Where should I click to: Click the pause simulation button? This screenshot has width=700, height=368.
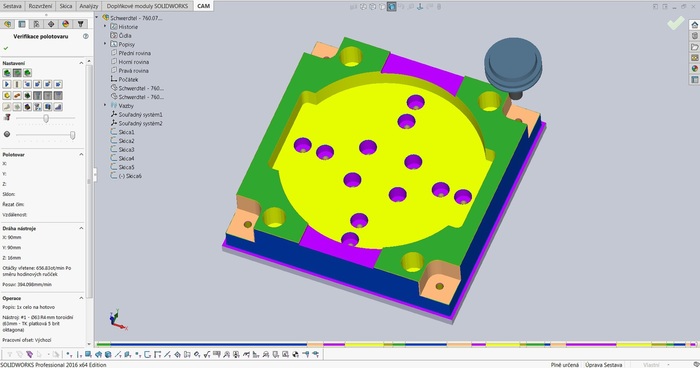pyautogui.click(x=17, y=84)
